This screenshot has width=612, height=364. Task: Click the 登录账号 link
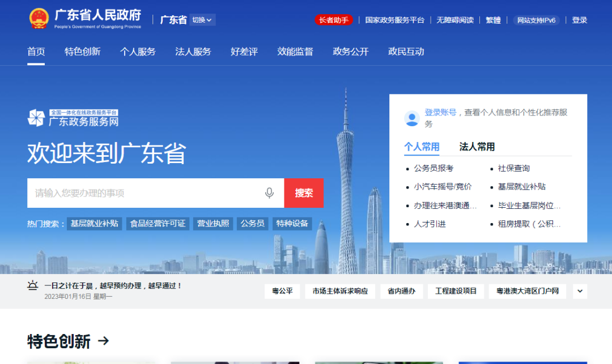click(440, 112)
